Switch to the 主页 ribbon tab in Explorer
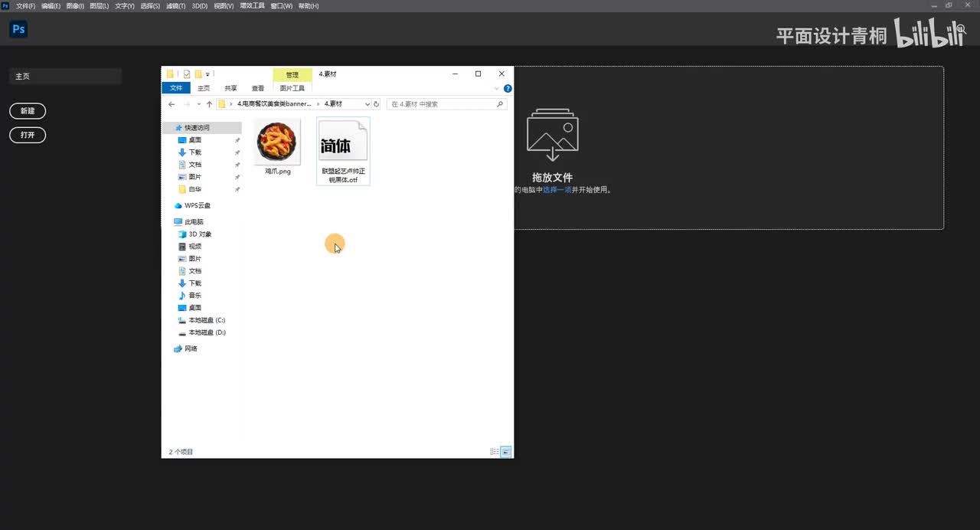Image resolution: width=980 pixels, height=530 pixels. click(204, 88)
